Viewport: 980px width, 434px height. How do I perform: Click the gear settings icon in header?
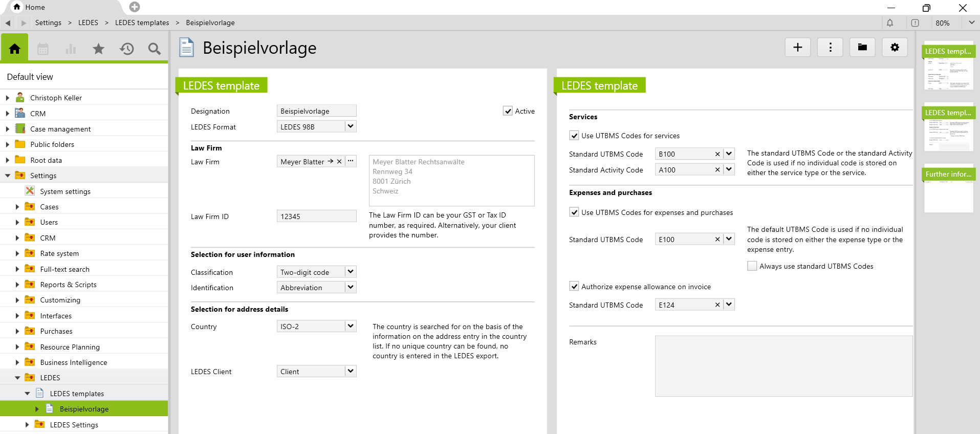(894, 48)
